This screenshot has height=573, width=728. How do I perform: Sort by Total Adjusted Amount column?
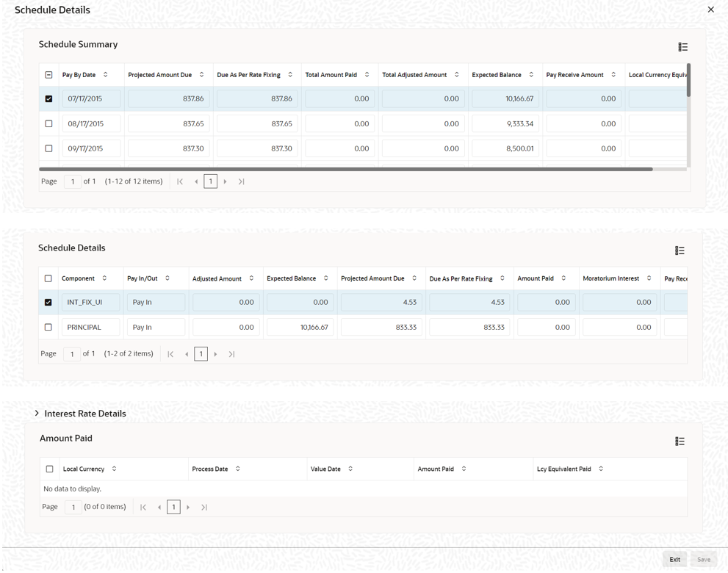tap(457, 75)
